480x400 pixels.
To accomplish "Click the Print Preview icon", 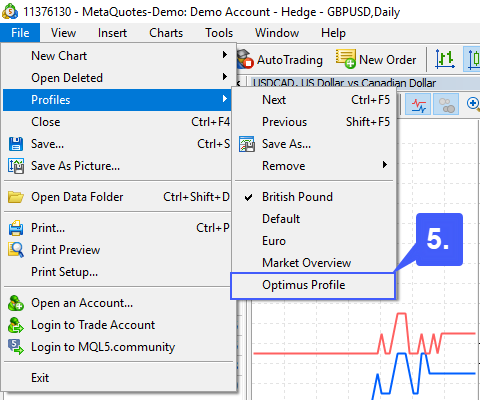I will pyautogui.click(x=16, y=250).
